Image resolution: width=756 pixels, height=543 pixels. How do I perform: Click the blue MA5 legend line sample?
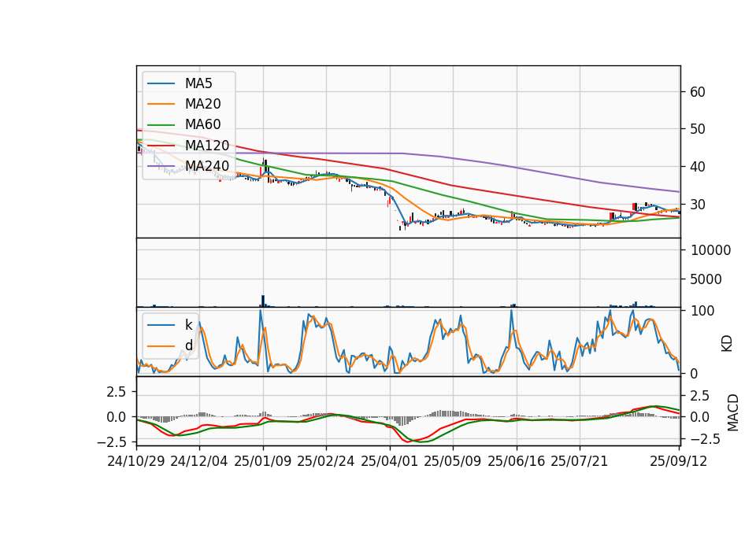[x=161, y=84]
